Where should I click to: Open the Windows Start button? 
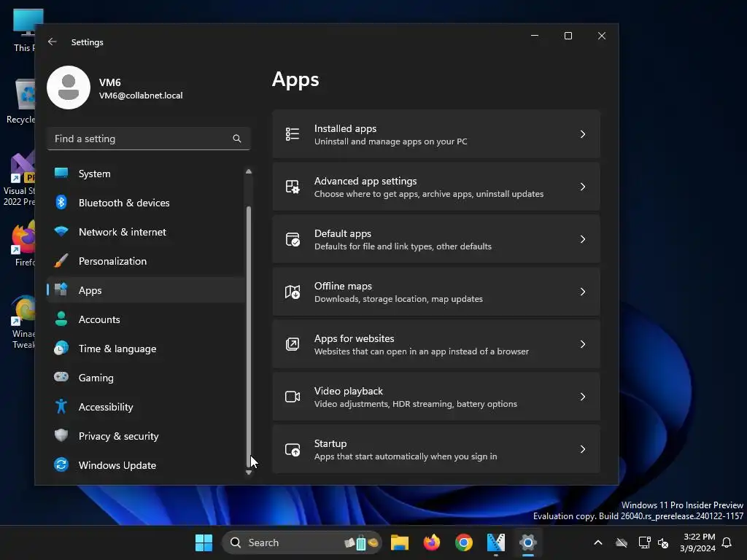tap(204, 542)
